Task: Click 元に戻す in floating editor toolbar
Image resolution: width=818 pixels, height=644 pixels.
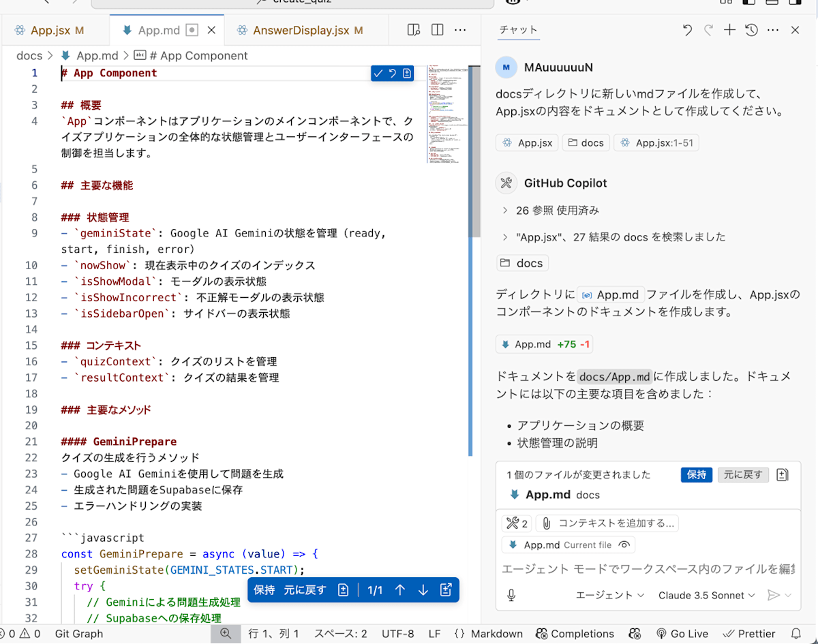Action: [x=305, y=590]
